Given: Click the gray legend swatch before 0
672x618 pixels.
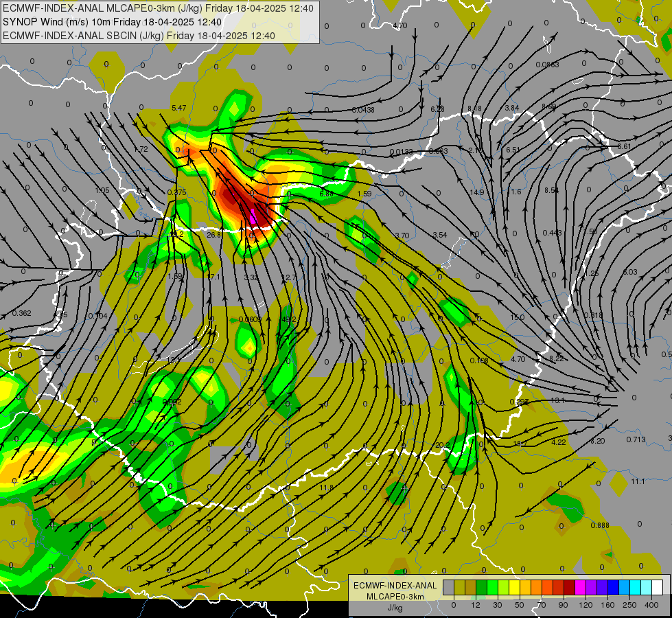Looking at the screenshot, I should pyautogui.click(x=449, y=588).
